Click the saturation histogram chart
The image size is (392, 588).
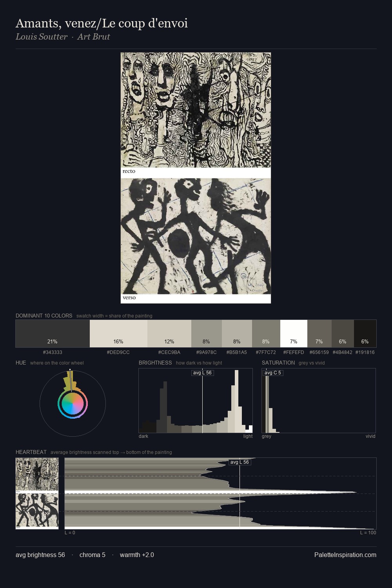point(319,401)
